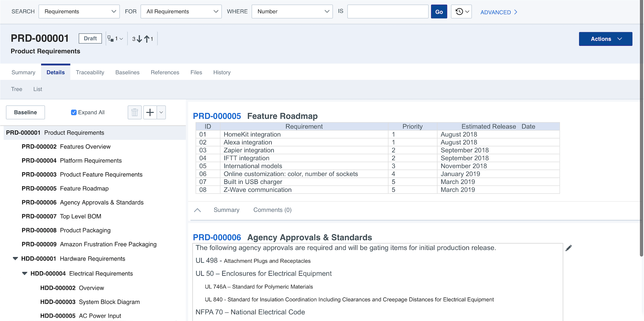The height and width of the screenshot is (321, 644).
Task: Click the search value input field
Action: (x=388, y=12)
